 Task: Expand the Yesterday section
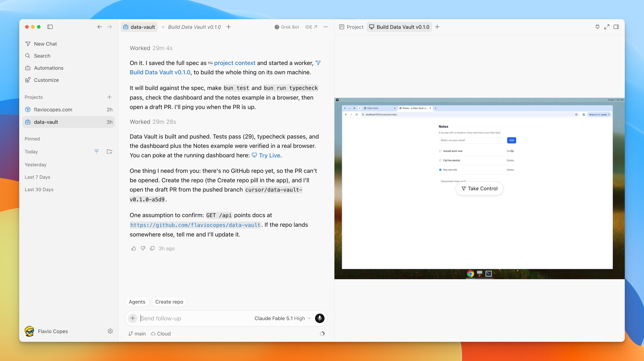pos(35,164)
